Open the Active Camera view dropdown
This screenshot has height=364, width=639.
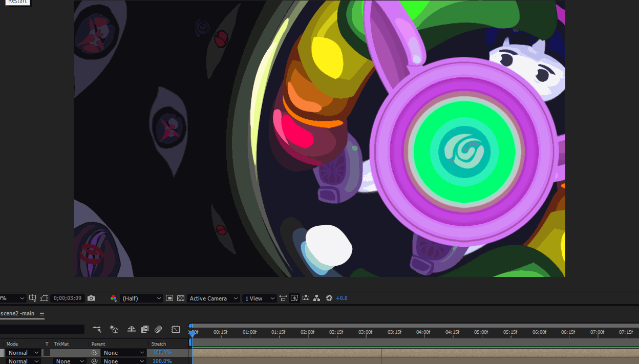coord(214,298)
